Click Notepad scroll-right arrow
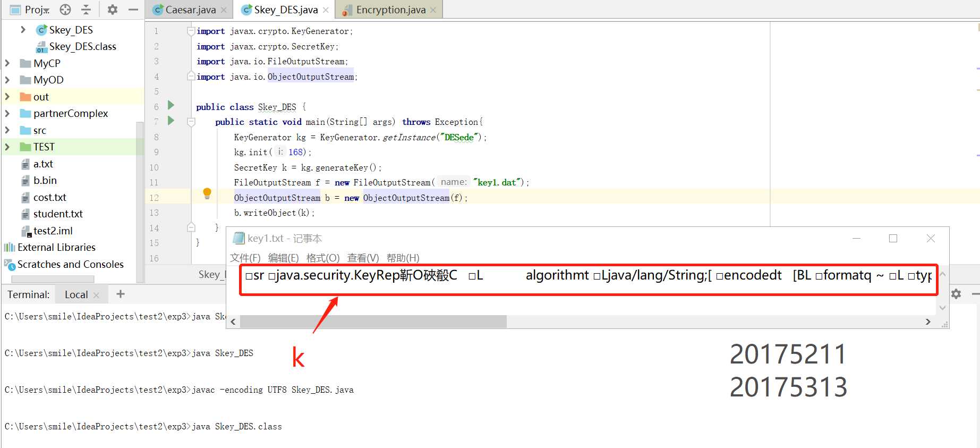The width and height of the screenshot is (980, 448). click(928, 322)
